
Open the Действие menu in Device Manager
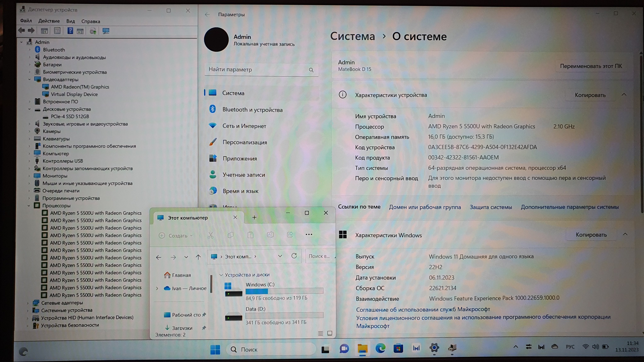click(49, 21)
